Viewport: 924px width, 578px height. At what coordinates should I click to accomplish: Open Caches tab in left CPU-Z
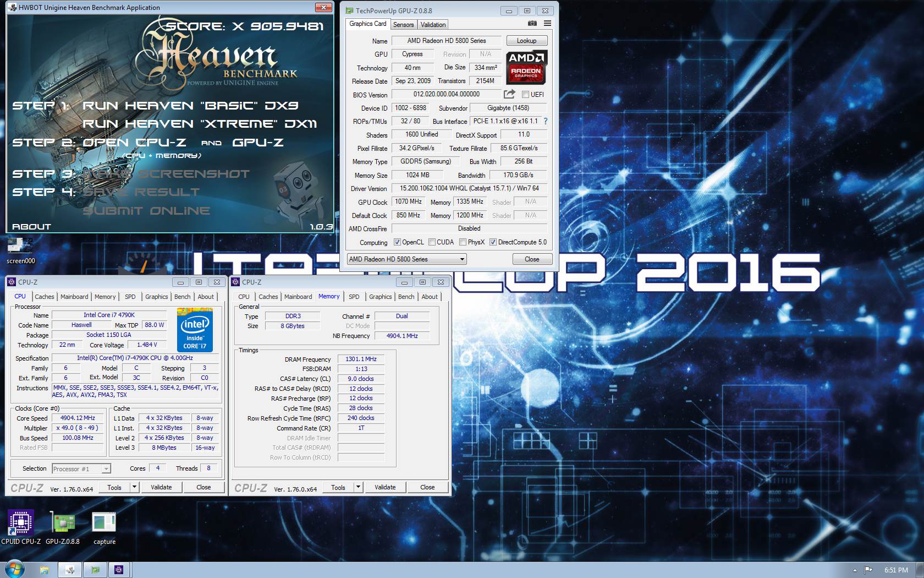coord(45,296)
